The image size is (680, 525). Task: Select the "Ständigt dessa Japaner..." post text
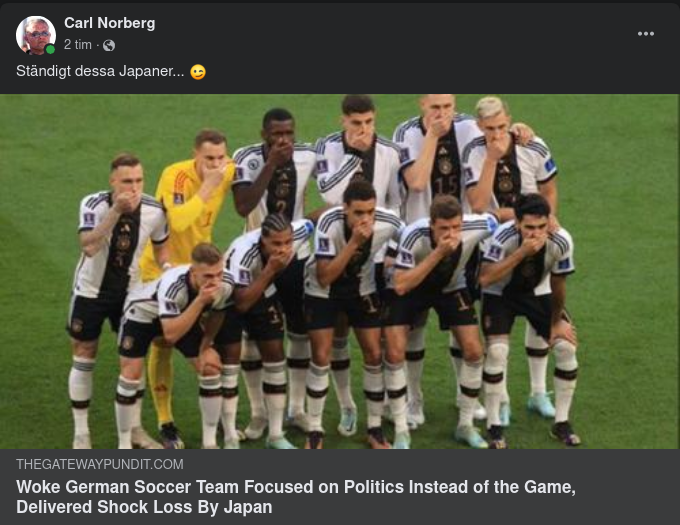(x=100, y=71)
